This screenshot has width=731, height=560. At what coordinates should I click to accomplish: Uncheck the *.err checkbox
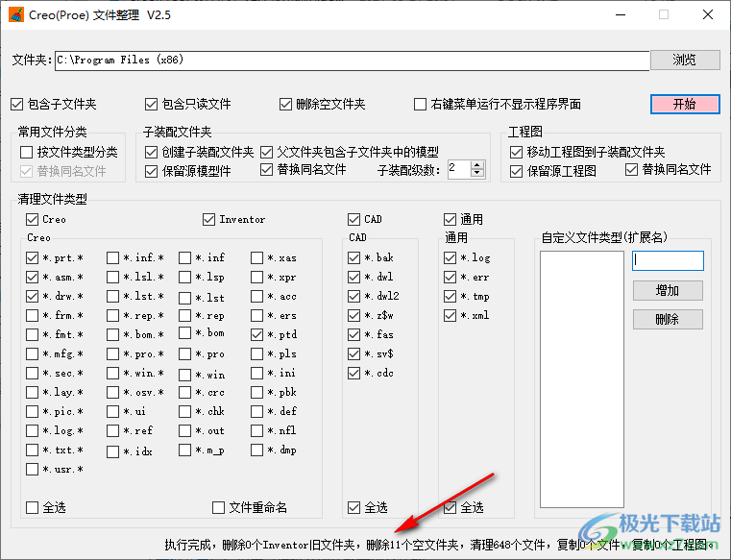[450, 277]
